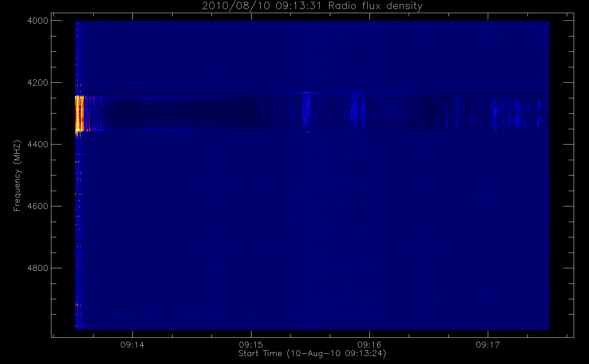The width and height of the screenshot is (589, 364).
Task: Click the 'Start Time (10-Aug-10 09:13:24)' caption
Action: tap(312, 353)
